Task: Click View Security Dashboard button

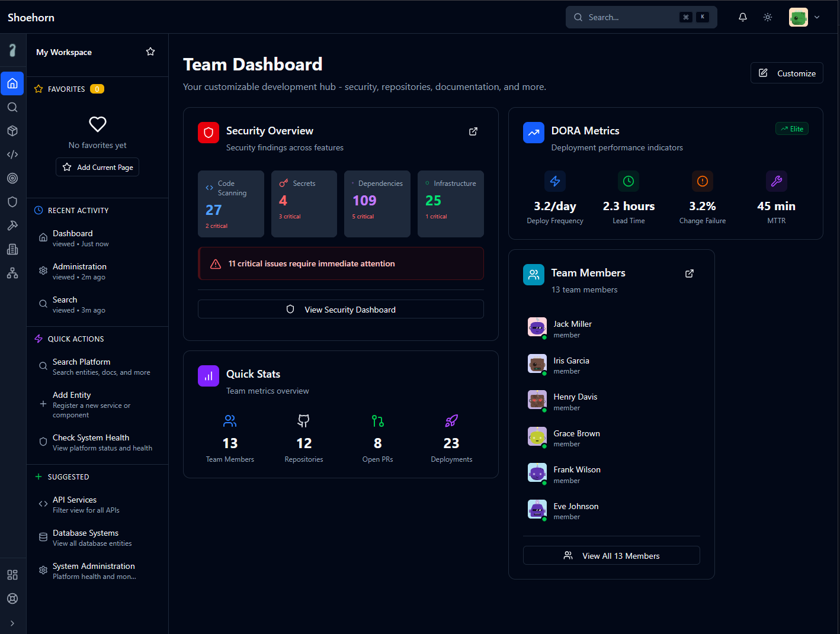Action: (341, 310)
